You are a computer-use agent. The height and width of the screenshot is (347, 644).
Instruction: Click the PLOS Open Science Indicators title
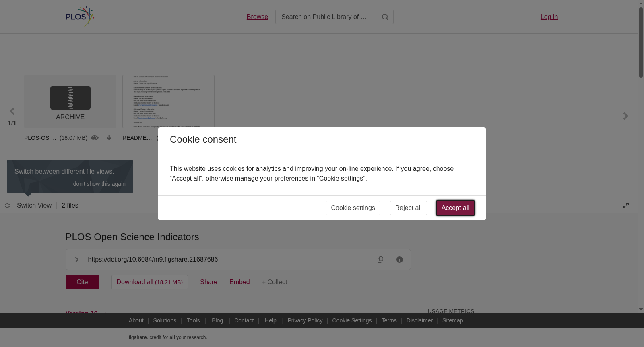pos(132,237)
